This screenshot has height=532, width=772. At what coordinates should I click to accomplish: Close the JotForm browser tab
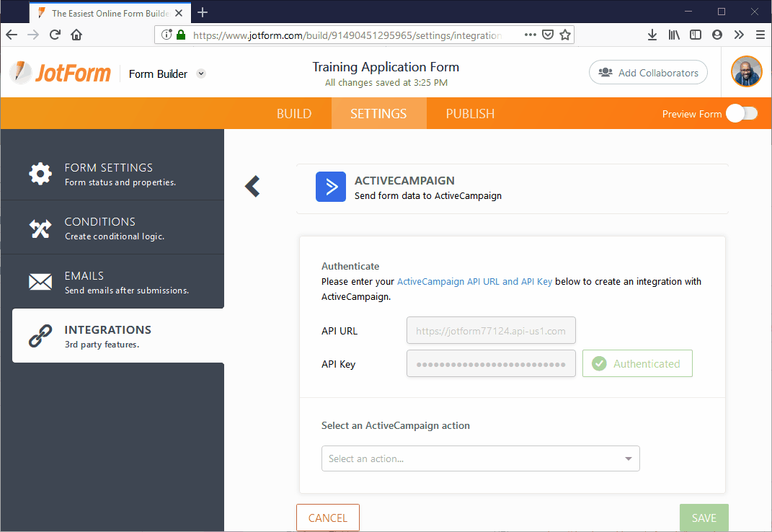pos(179,13)
